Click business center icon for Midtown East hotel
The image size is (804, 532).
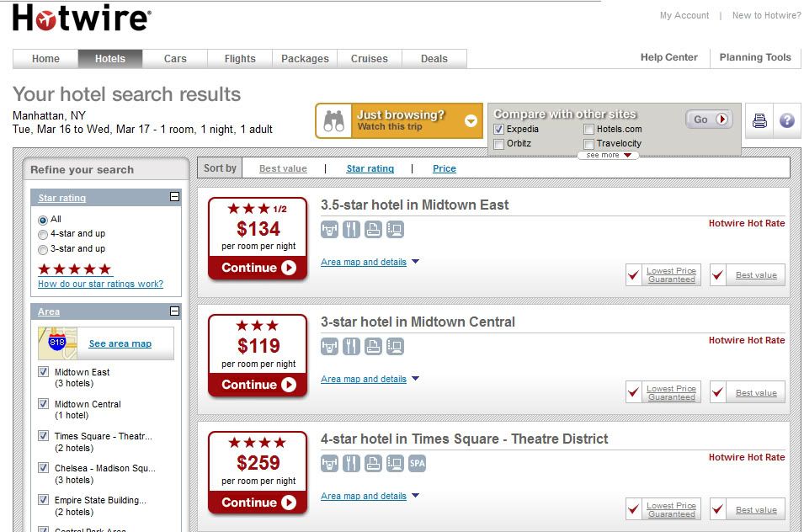point(373,230)
